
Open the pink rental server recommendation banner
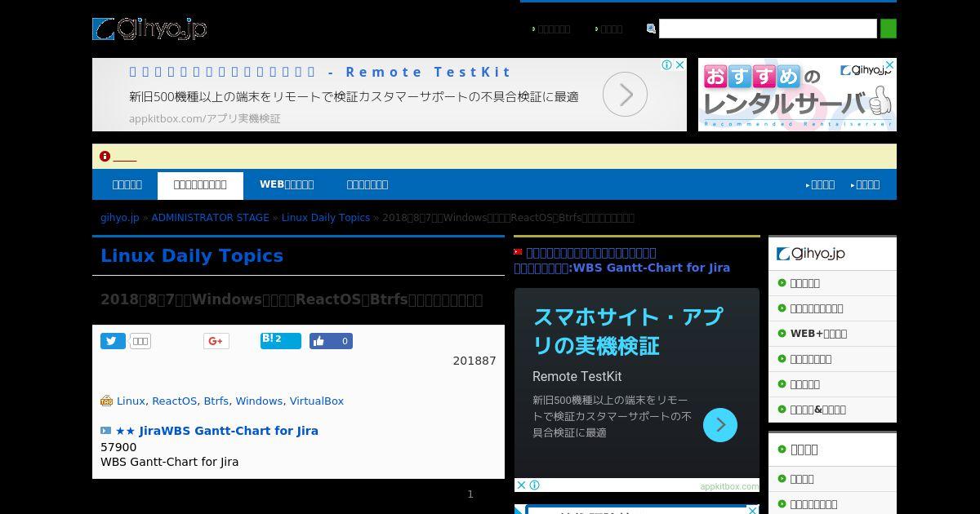797,95
